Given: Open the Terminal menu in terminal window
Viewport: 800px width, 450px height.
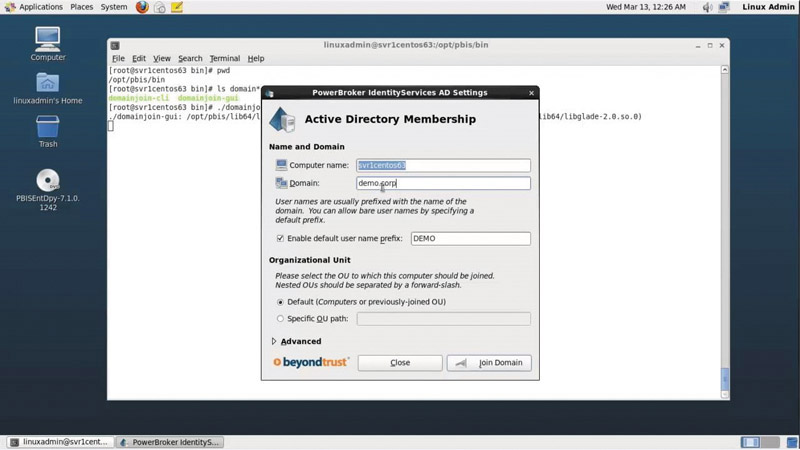Looking at the screenshot, I should (x=224, y=58).
